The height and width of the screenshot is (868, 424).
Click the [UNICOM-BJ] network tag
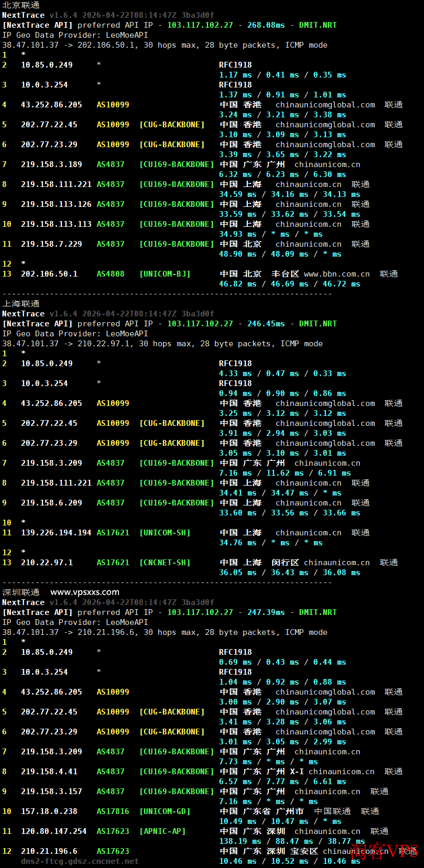(165, 274)
